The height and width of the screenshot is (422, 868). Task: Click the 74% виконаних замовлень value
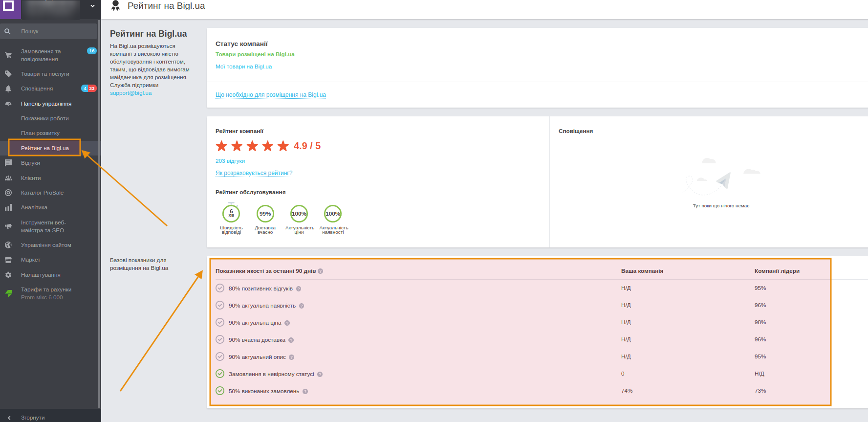pyautogui.click(x=627, y=391)
